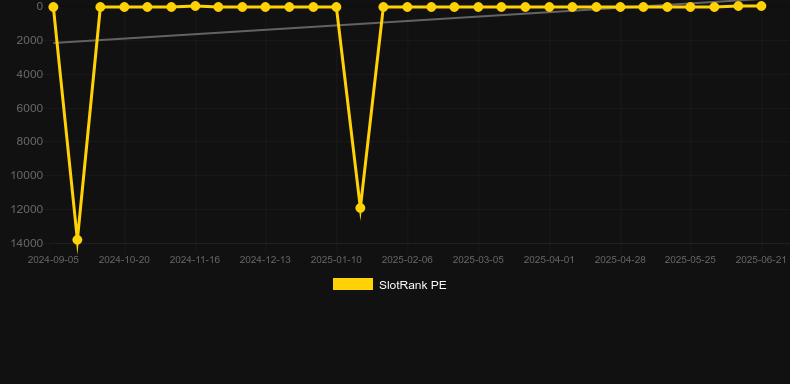
Task: Toggle the yellow SlotRank PE legend swatch
Action: tap(353, 284)
